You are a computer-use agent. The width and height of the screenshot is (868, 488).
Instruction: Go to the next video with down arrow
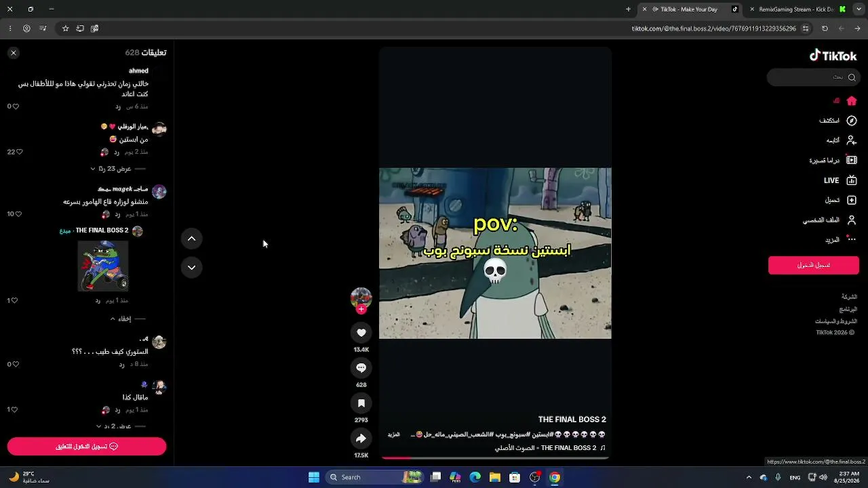click(191, 268)
